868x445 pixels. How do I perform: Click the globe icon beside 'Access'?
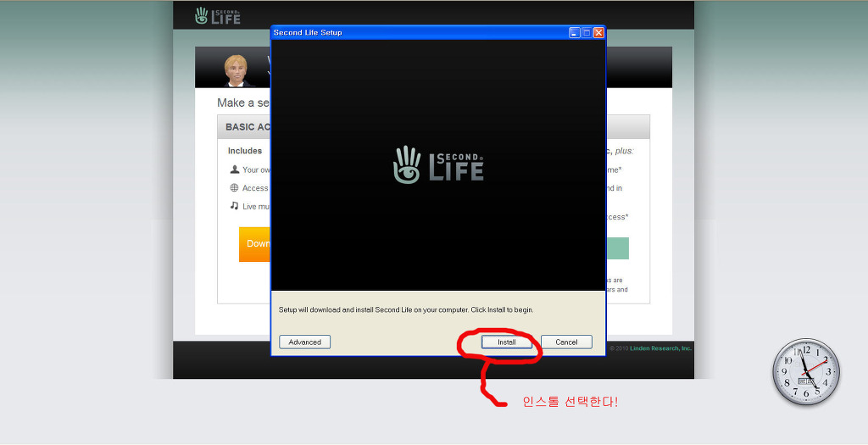(234, 187)
